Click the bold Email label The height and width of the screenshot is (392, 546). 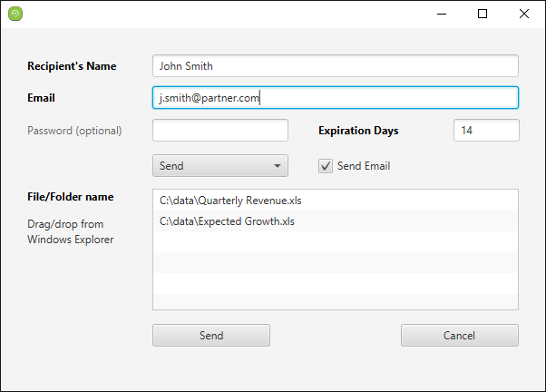42,98
